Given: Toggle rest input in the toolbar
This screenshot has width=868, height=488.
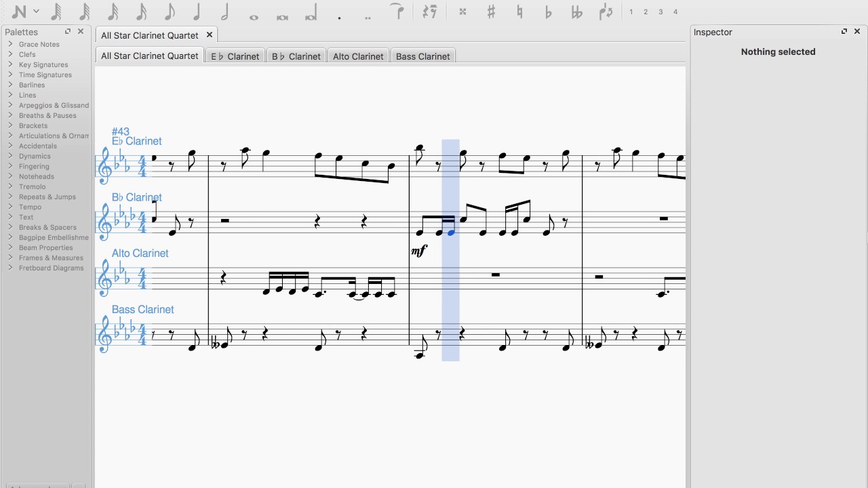Looking at the screenshot, I should pos(429,12).
